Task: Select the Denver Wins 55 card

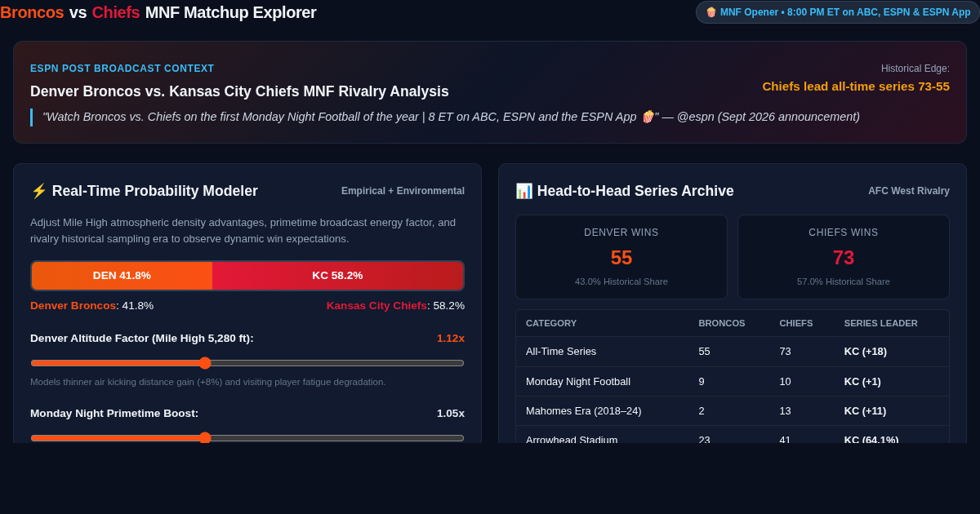Action: coord(621,257)
